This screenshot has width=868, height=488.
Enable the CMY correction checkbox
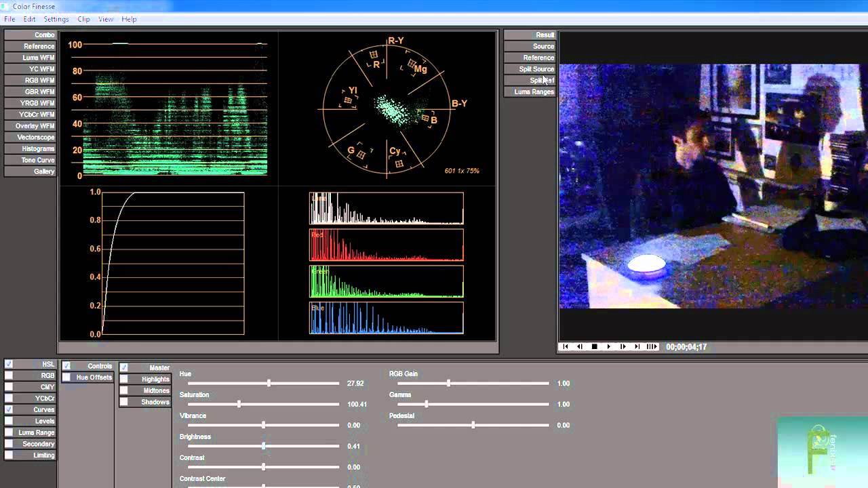[x=9, y=387]
